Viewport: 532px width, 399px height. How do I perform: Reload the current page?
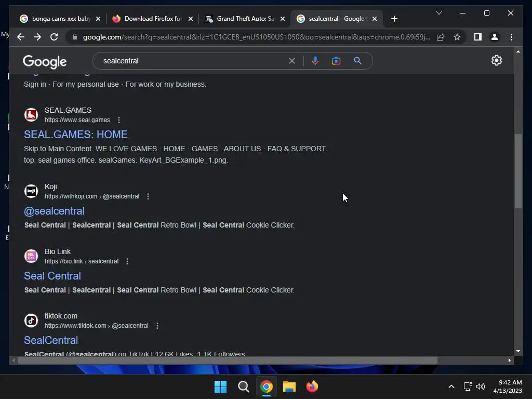coord(54,37)
